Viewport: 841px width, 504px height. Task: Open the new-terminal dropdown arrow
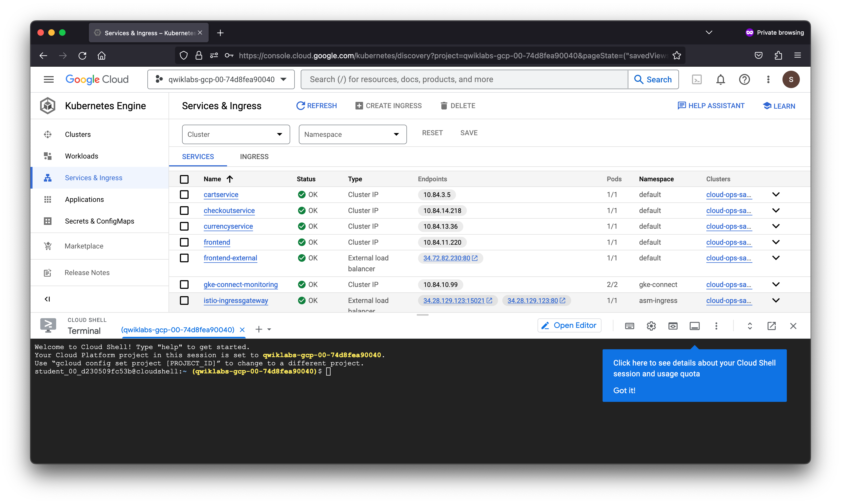click(x=269, y=330)
